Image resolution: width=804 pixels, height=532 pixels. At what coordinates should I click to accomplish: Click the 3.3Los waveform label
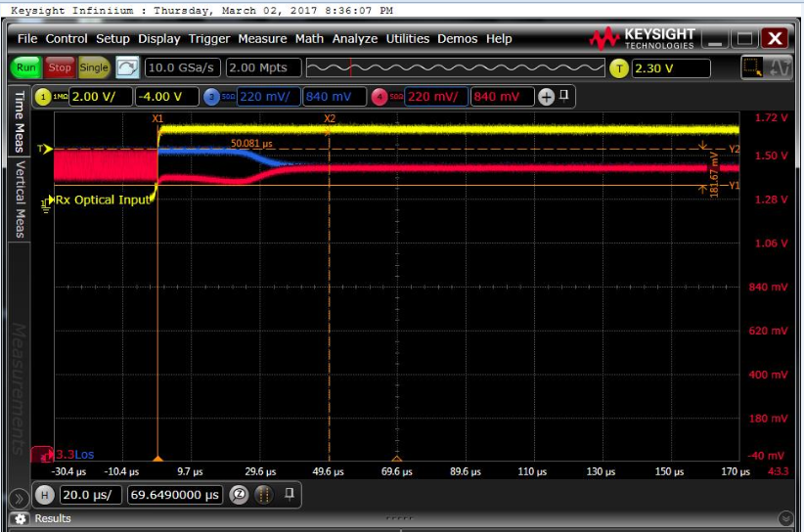75,454
